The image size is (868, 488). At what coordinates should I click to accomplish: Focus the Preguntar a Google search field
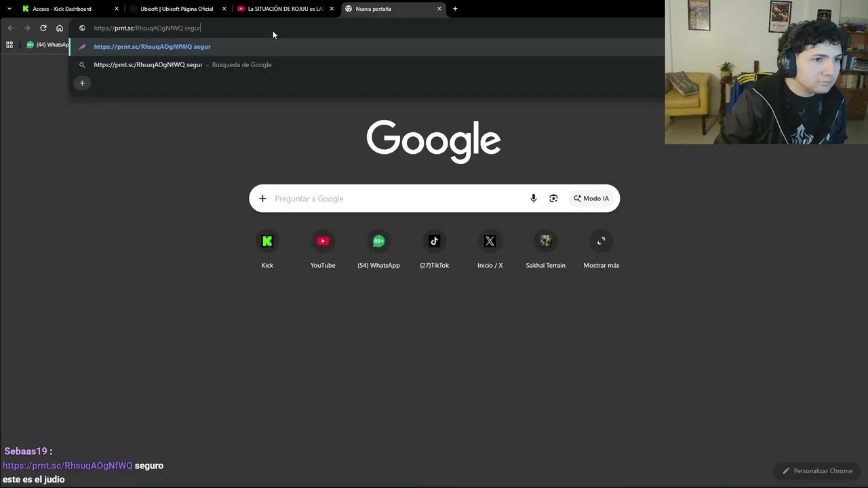tap(397, 199)
